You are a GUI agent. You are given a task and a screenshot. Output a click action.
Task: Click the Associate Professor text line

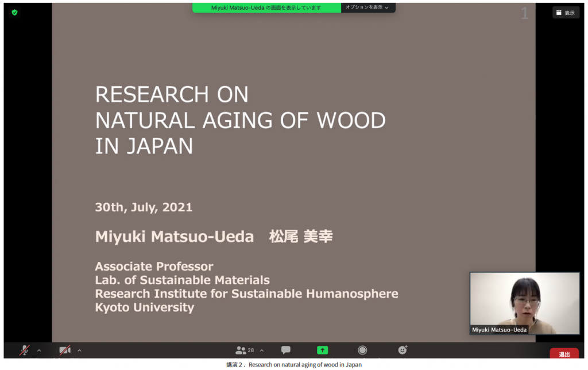point(154,267)
